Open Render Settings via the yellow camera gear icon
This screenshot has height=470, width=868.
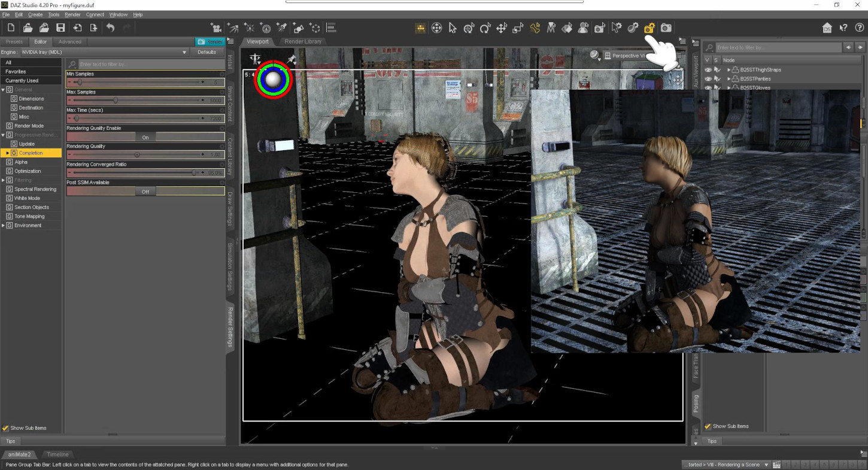pos(650,28)
